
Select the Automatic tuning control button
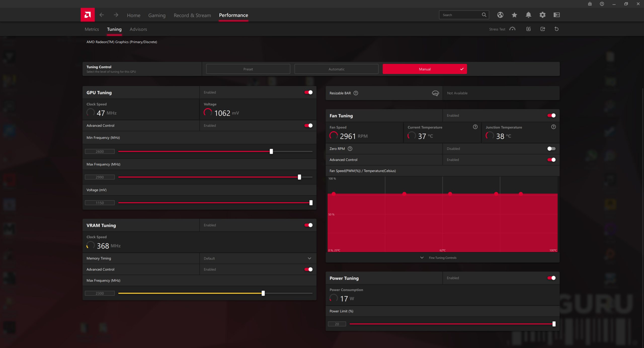[336, 69]
